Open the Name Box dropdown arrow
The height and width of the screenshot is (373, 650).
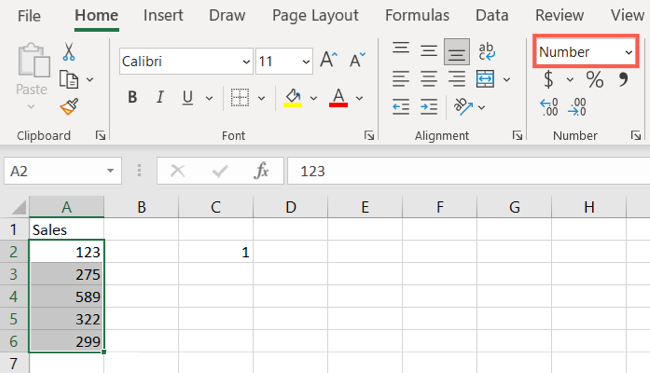coord(110,171)
